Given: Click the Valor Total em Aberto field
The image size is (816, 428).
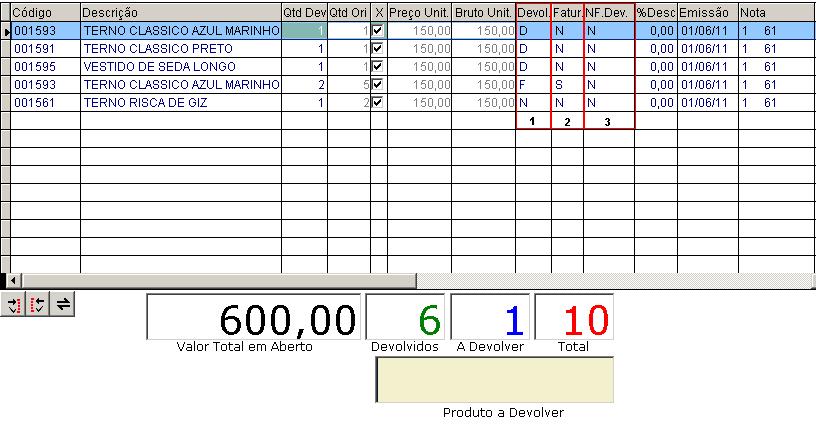Looking at the screenshot, I should tap(252, 317).
